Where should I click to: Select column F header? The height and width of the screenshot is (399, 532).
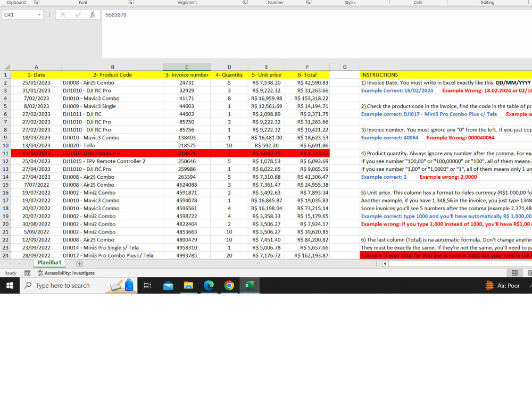pyautogui.click(x=307, y=67)
